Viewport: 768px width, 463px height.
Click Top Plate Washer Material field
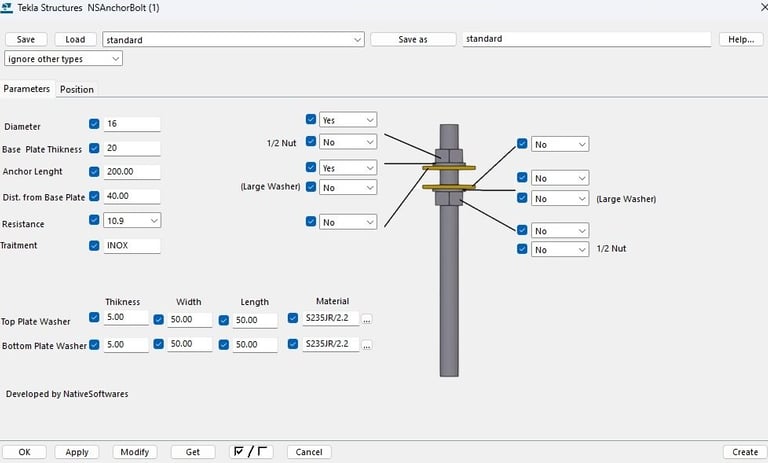coord(331,318)
